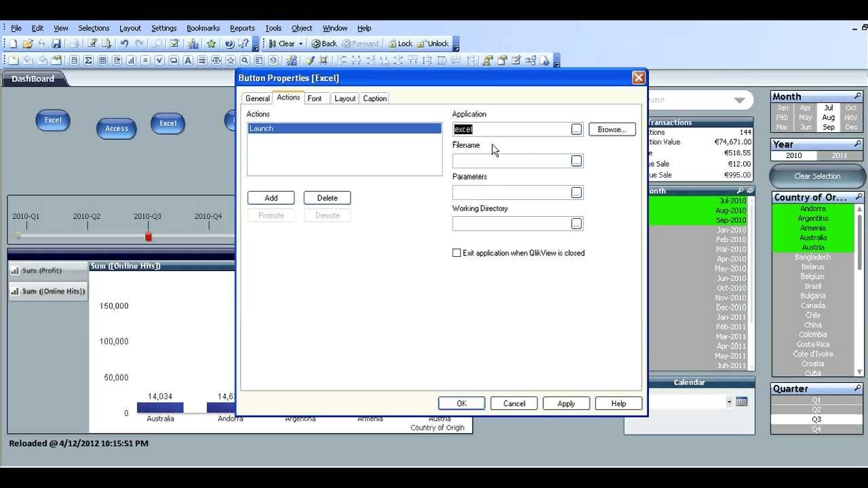Click search icon on Year list box
The width and height of the screenshot is (868, 488).
pyautogui.click(x=858, y=144)
